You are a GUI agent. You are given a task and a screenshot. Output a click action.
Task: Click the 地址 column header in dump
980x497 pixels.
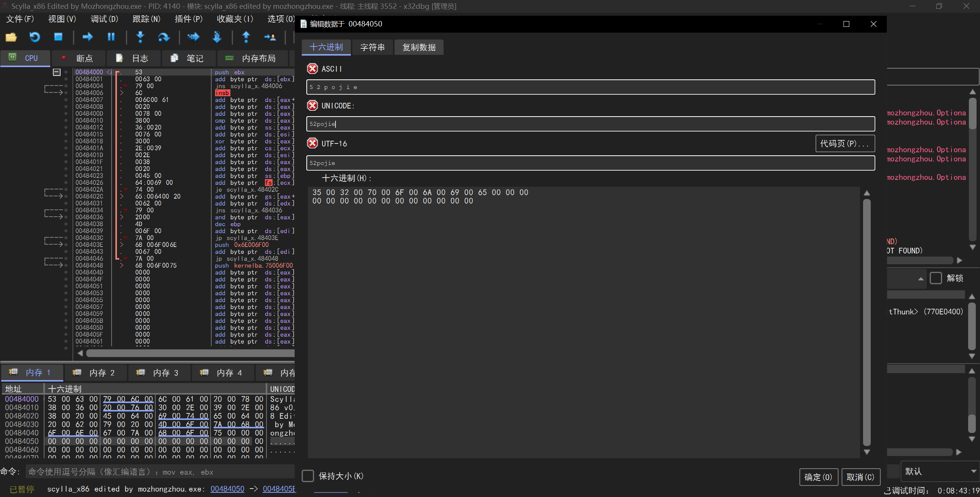pos(23,389)
